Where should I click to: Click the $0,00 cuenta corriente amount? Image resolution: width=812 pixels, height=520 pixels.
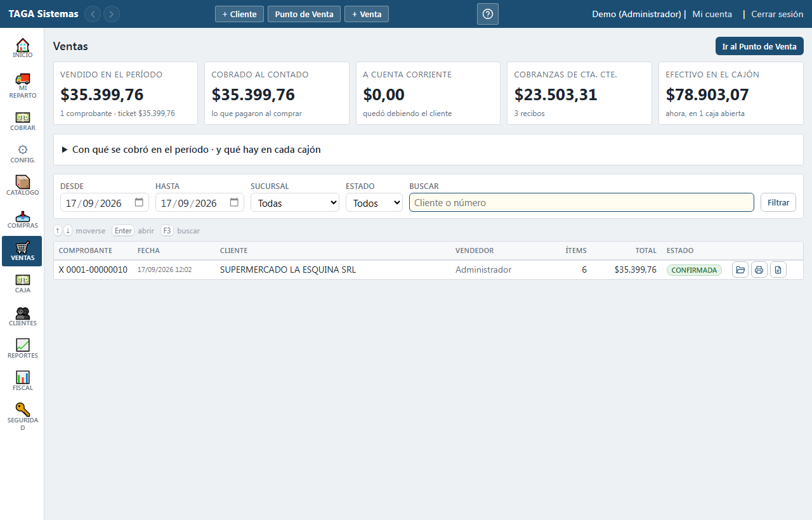pos(384,94)
